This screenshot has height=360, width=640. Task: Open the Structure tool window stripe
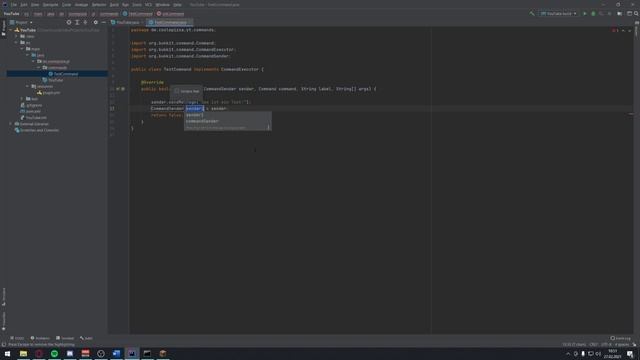click(4, 297)
